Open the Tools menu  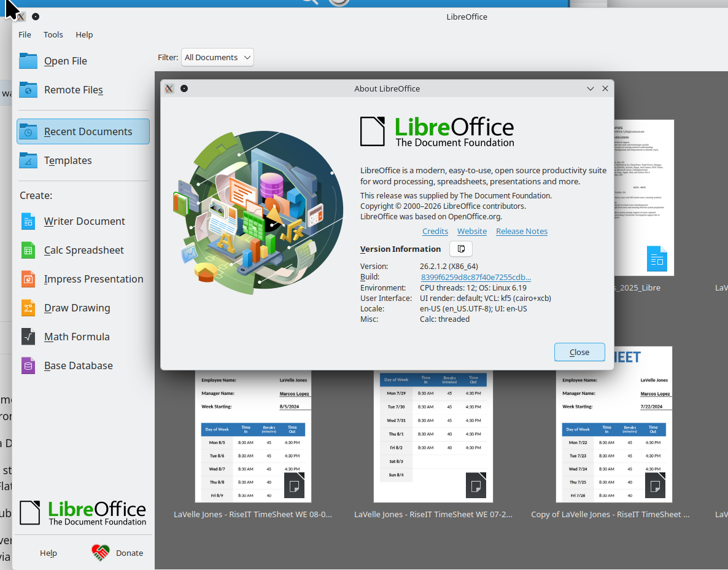click(53, 34)
